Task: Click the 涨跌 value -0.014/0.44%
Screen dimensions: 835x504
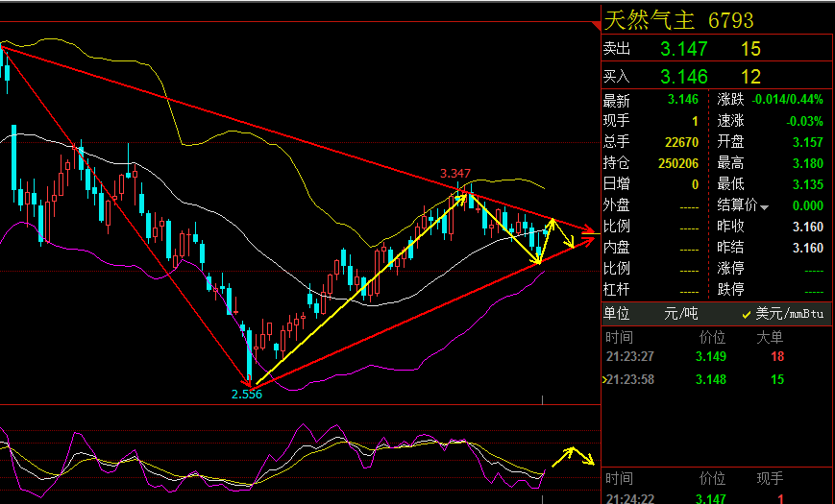Action: (x=787, y=99)
